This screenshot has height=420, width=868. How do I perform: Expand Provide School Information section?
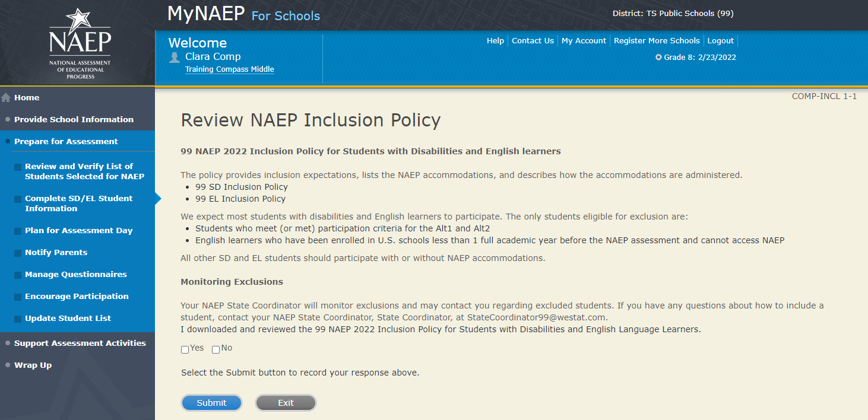[74, 119]
